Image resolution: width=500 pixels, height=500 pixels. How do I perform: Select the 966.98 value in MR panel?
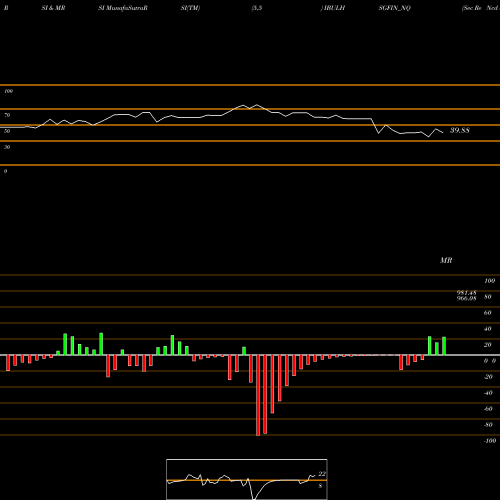[466, 298]
